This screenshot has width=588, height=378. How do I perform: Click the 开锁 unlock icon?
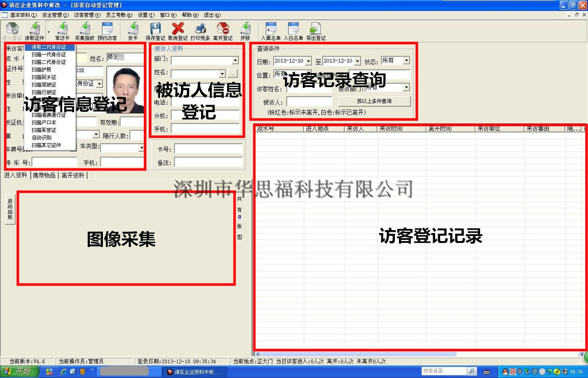coord(245,29)
